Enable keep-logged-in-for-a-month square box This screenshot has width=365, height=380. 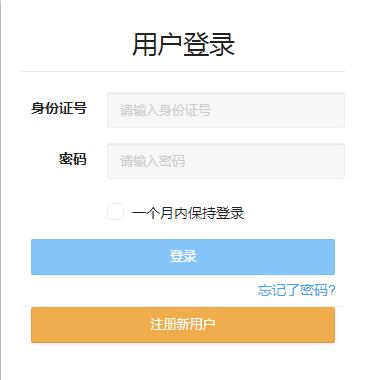[x=115, y=212]
